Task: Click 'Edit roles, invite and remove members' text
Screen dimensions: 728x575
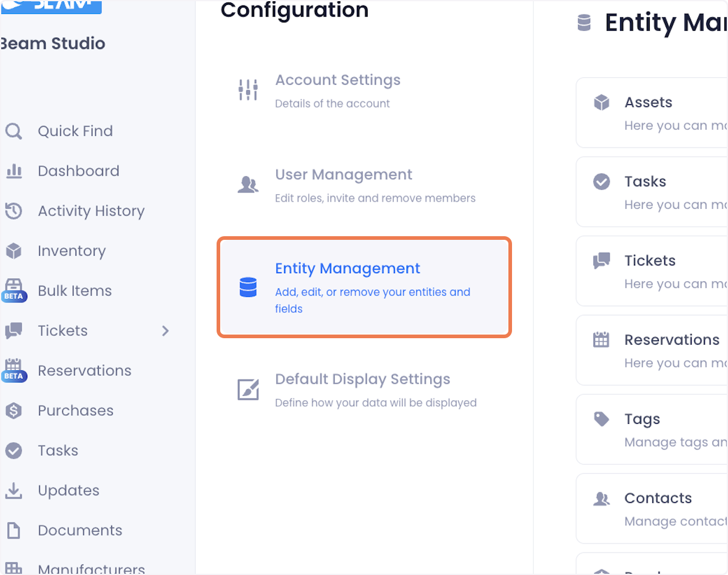Action: click(375, 198)
